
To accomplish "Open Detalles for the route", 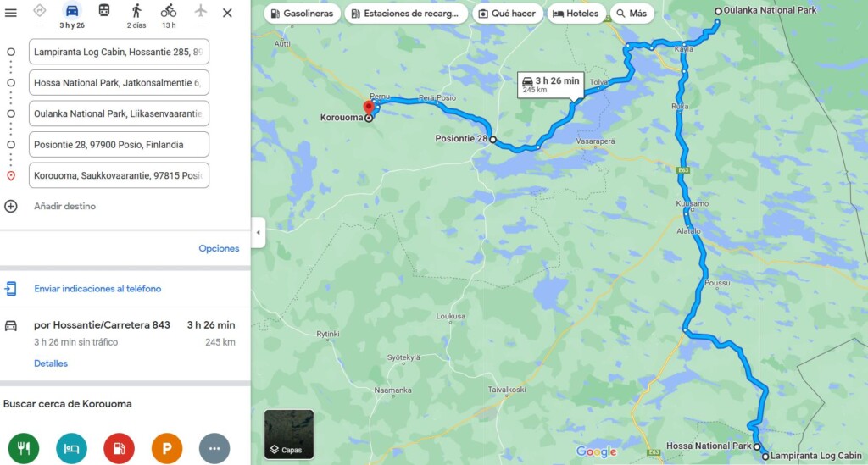I will point(51,363).
